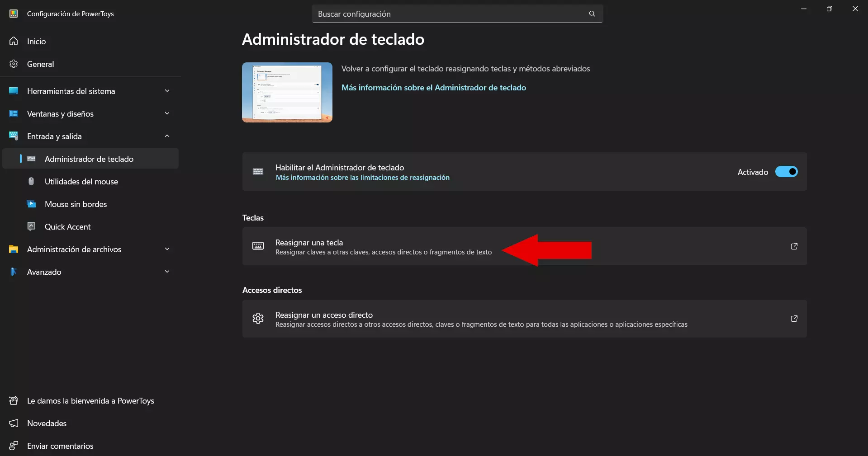Click the Mouse sin bordes icon
This screenshot has width=868, height=456.
coord(31,204)
